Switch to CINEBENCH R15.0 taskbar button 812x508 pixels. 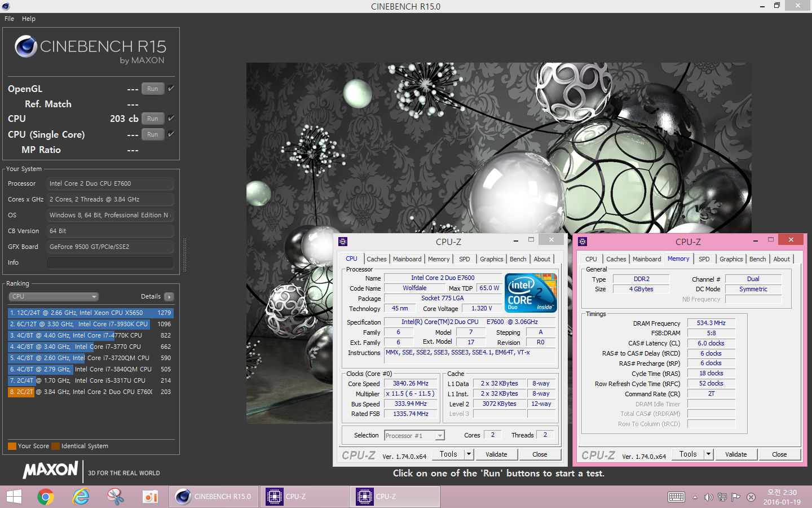214,497
